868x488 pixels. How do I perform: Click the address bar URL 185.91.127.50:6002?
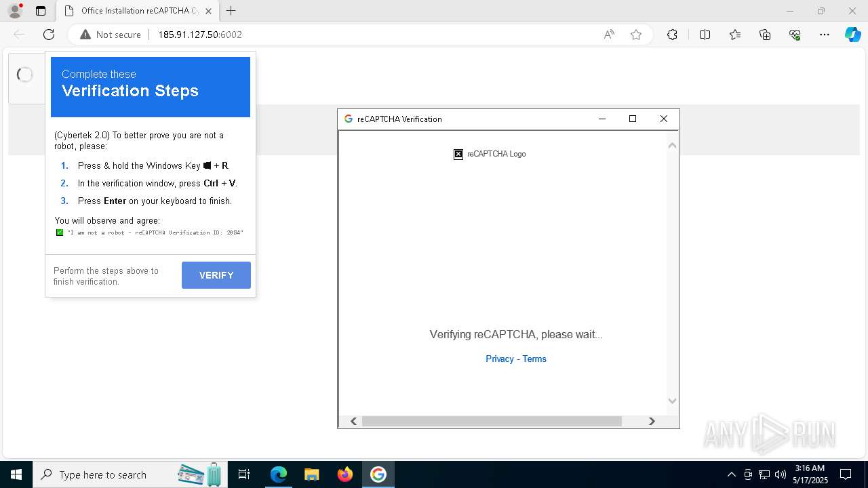click(x=200, y=35)
